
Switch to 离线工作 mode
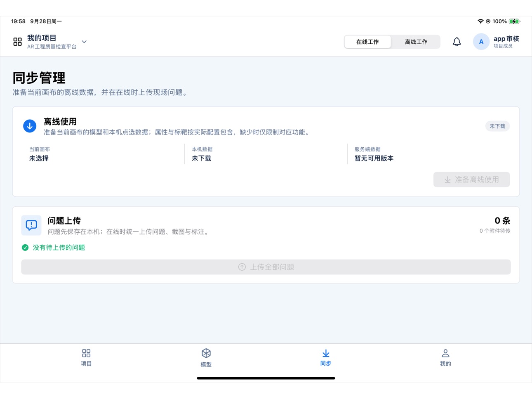pyautogui.click(x=416, y=42)
